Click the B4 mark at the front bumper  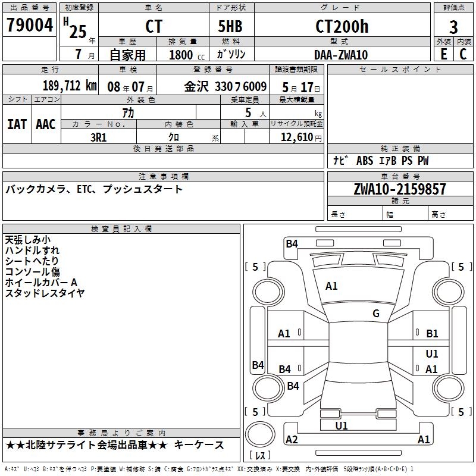pos(292,243)
